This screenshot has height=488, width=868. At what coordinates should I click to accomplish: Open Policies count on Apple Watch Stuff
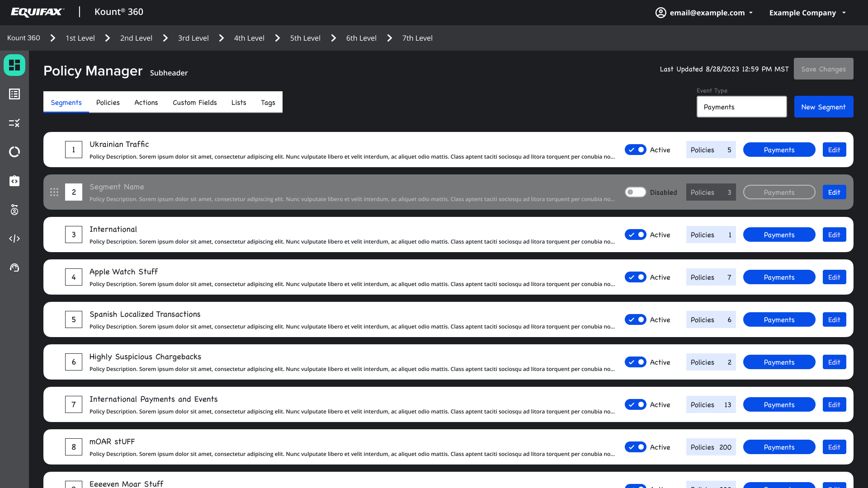711,277
